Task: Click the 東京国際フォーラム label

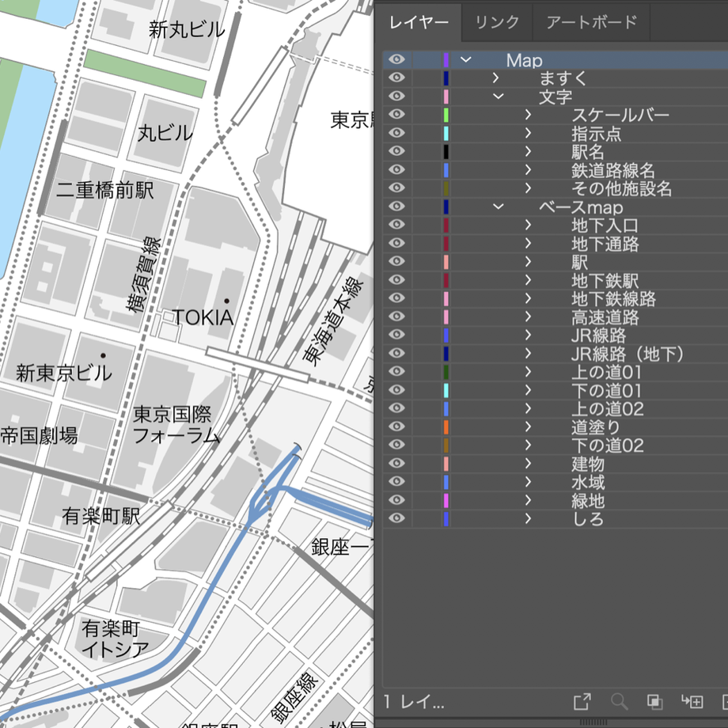Action: (176, 425)
